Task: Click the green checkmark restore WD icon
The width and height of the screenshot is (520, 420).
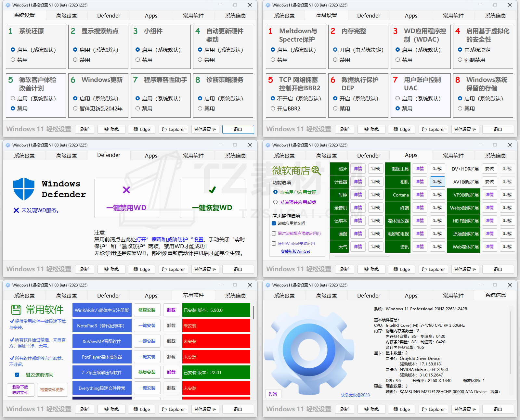Action: (x=212, y=190)
